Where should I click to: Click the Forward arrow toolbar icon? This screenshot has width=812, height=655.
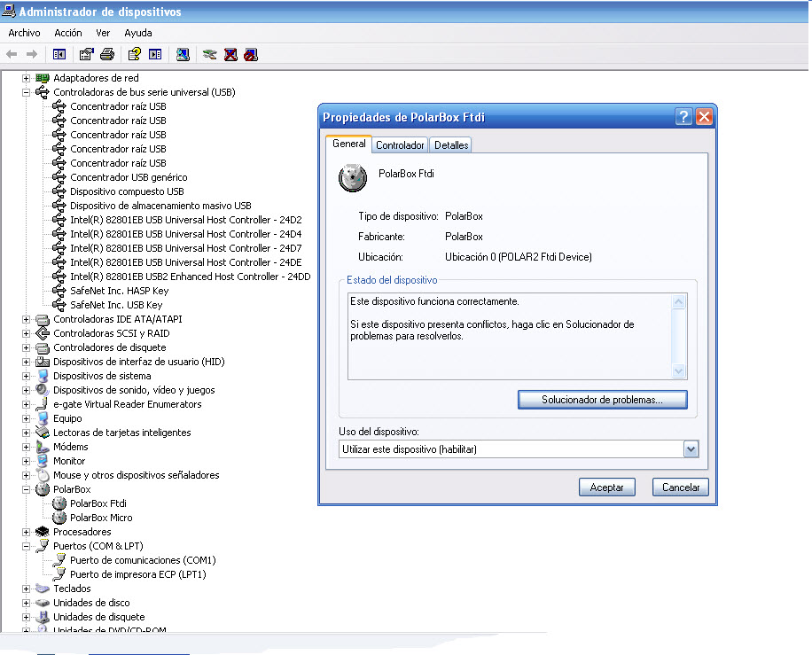tap(32, 54)
